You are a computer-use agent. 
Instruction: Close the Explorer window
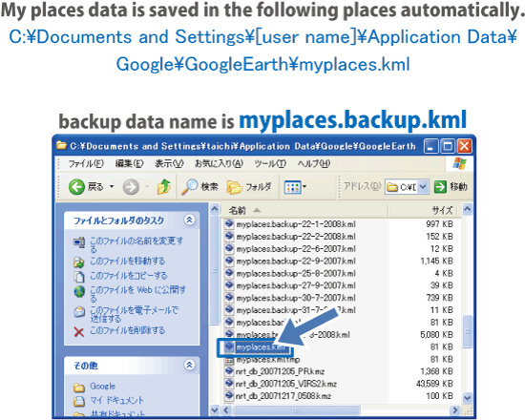(x=465, y=146)
